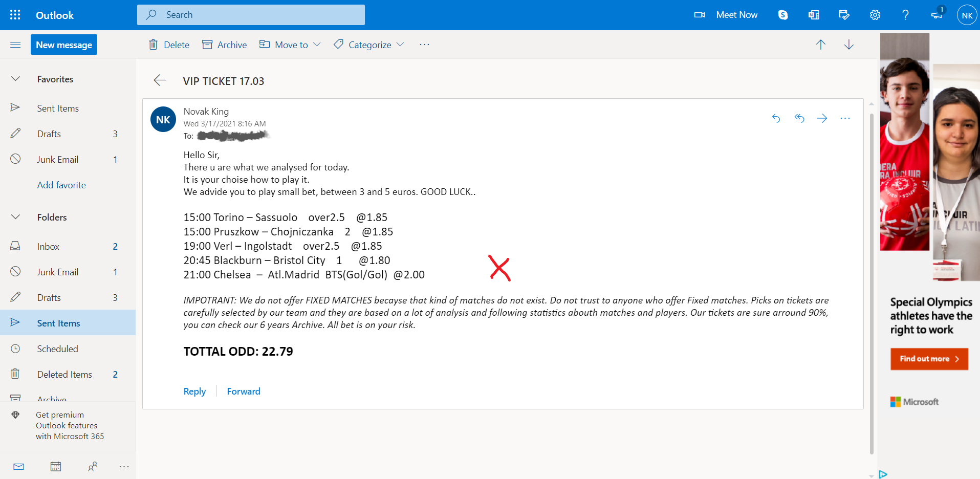Click the Special Olympics ad image
This screenshot has width=980, height=479.
point(930,157)
